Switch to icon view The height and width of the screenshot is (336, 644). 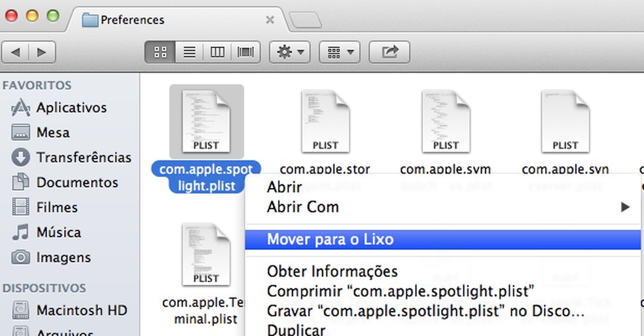(x=160, y=52)
